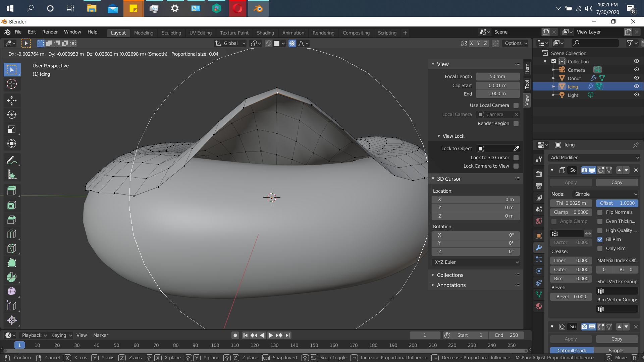Open the Item sidebar tab

point(527,69)
